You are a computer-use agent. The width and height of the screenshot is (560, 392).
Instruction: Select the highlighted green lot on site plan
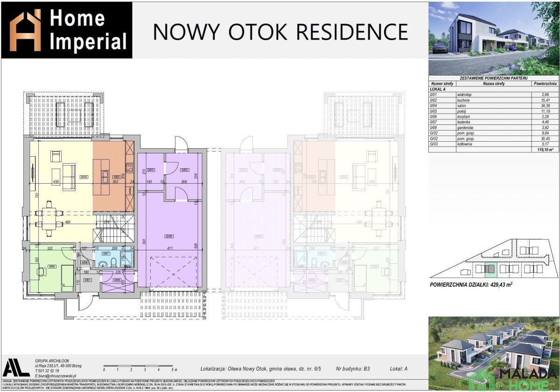[x=489, y=269]
